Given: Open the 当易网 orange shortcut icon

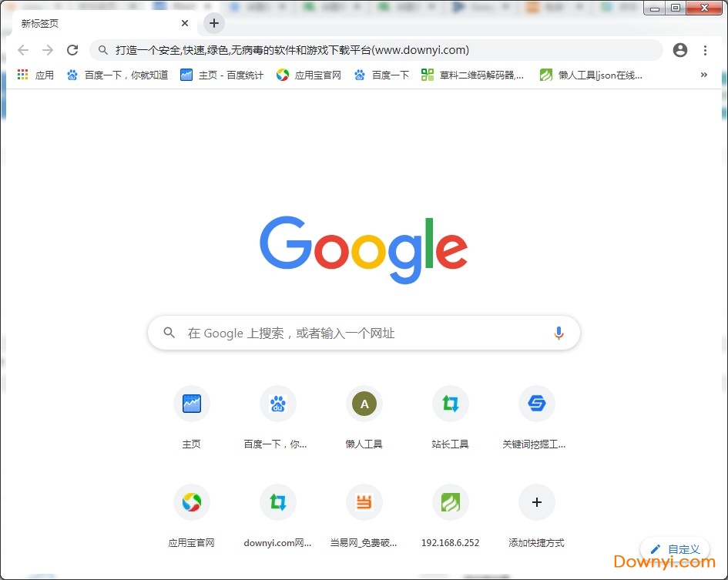Looking at the screenshot, I should pyautogui.click(x=364, y=502).
